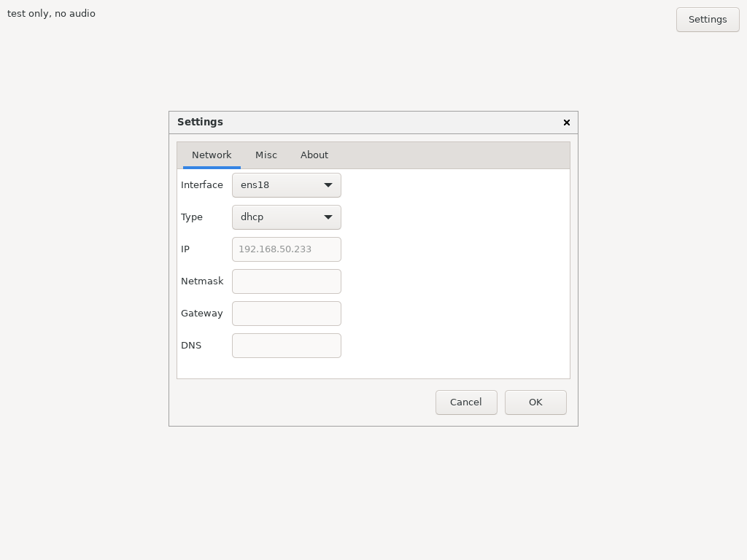
Task: Open the Interface selector showing ens18
Action: [x=286, y=185]
